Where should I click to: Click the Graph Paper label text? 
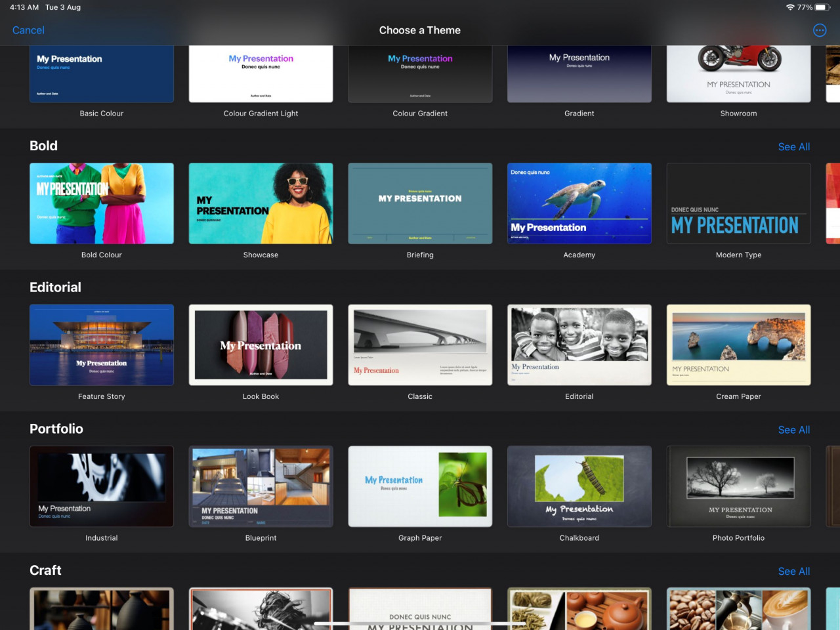tap(420, 538)
